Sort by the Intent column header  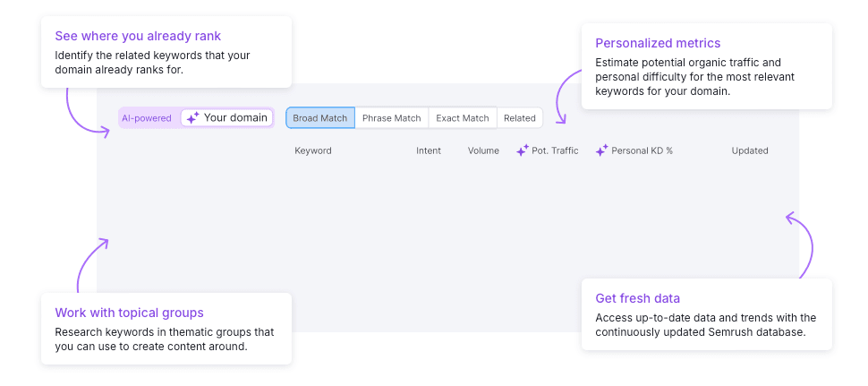429,150
